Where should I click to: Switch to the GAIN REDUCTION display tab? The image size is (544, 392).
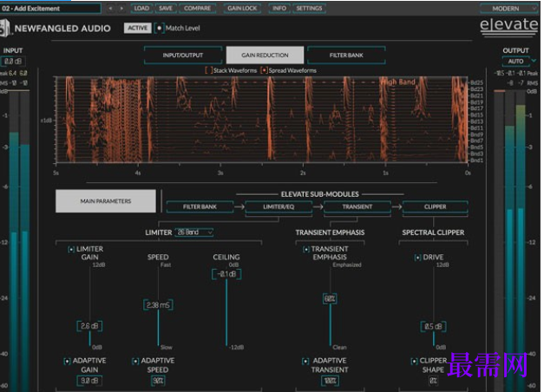[265, 56]
